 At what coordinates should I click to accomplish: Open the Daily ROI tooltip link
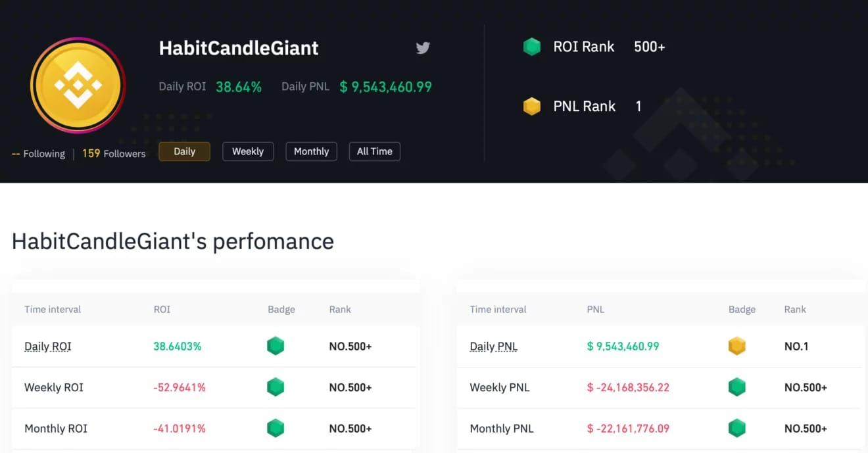click(48, 345)
